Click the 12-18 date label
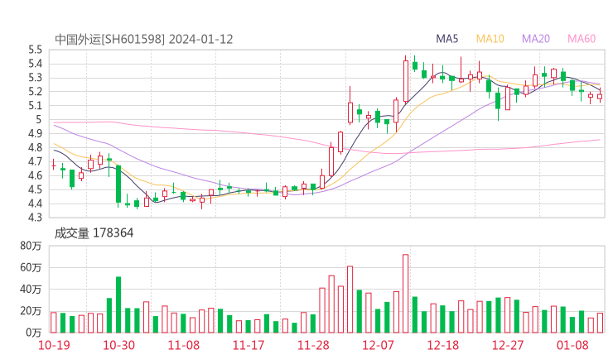The height and width of the screenshot is (364, 613). [x=443, y=345]
